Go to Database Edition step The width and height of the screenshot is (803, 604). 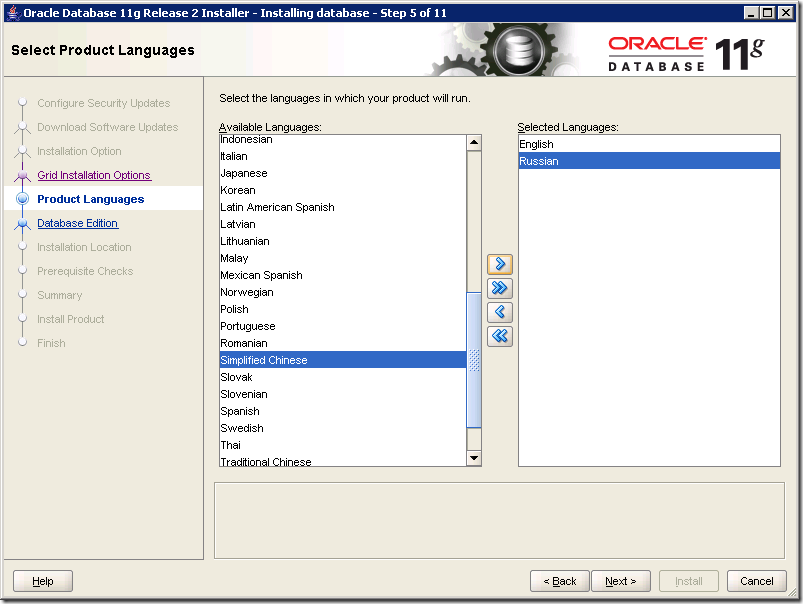pyautogui.click(x=77, y=223)
